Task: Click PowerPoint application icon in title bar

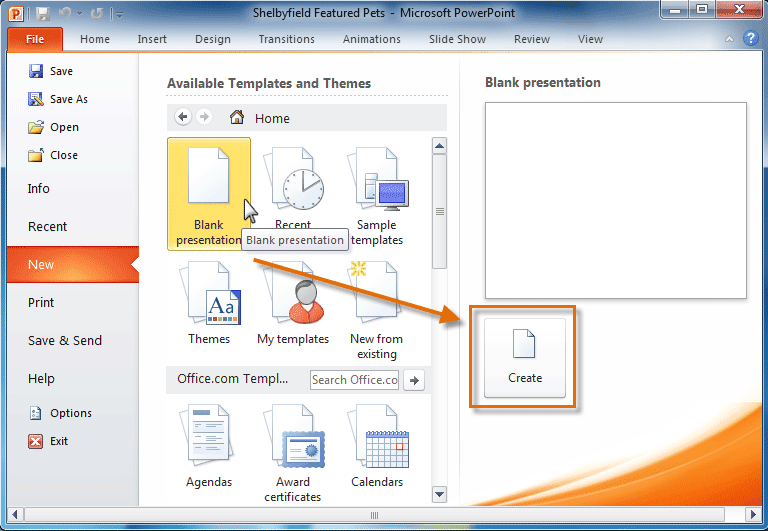Action: pyautogui.click(x=16, y=14)
